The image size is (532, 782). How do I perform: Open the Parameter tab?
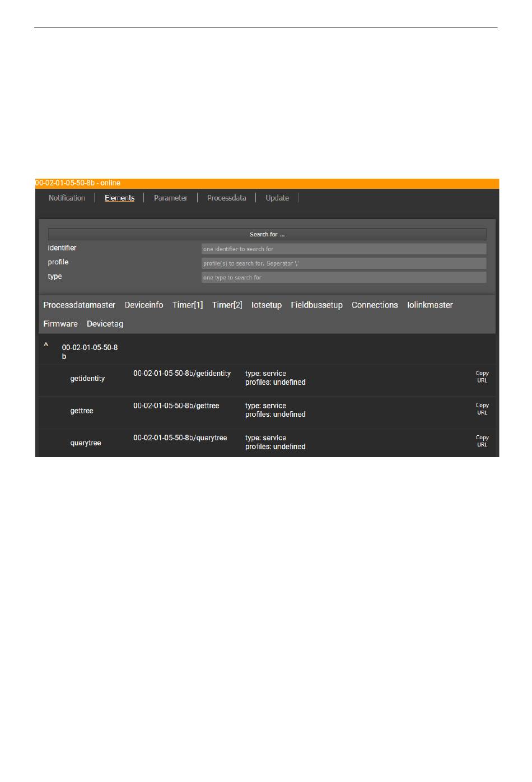tap(170, 198)
